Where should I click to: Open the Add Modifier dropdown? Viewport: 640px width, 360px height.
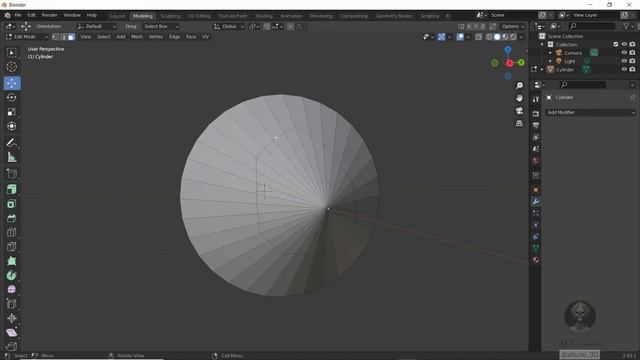tap(591, 112)
